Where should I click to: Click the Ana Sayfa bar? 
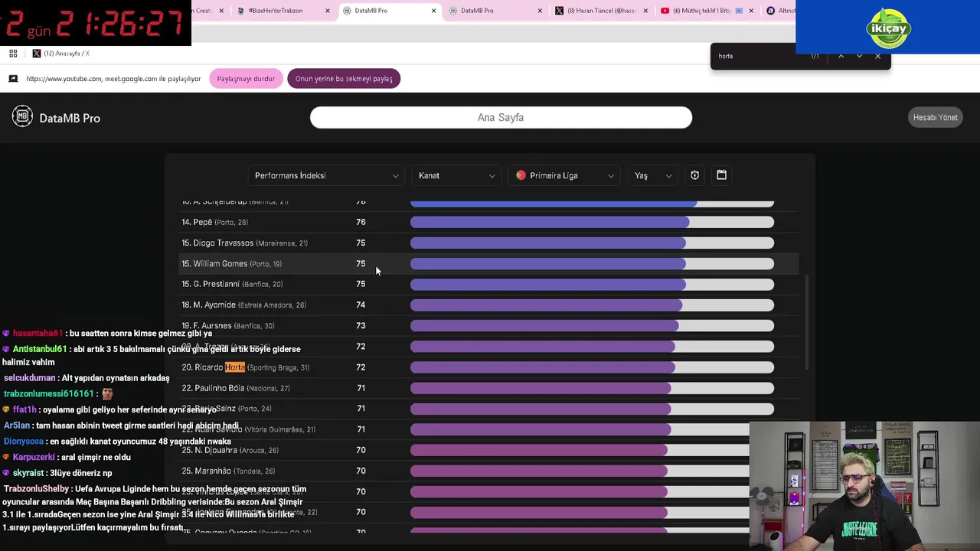click(501, 117)
